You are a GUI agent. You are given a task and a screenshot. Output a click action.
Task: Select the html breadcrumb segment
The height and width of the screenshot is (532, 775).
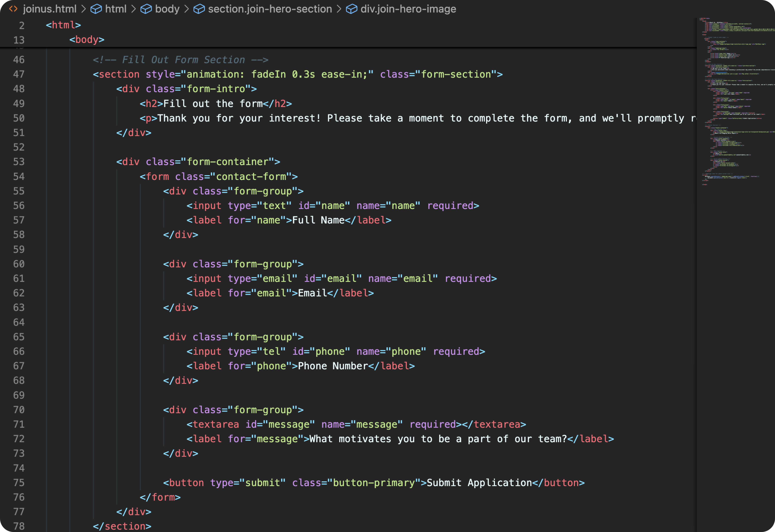click(116, 9)
